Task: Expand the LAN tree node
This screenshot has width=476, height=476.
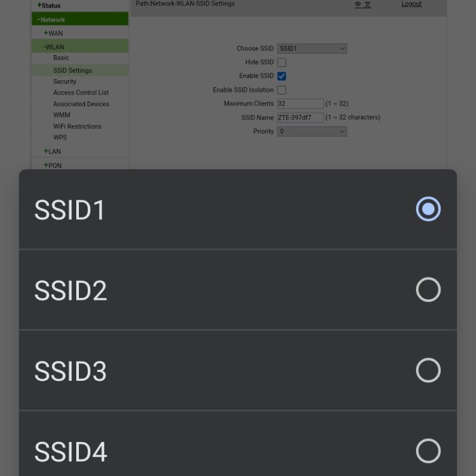Action: (x=52, y=152)
